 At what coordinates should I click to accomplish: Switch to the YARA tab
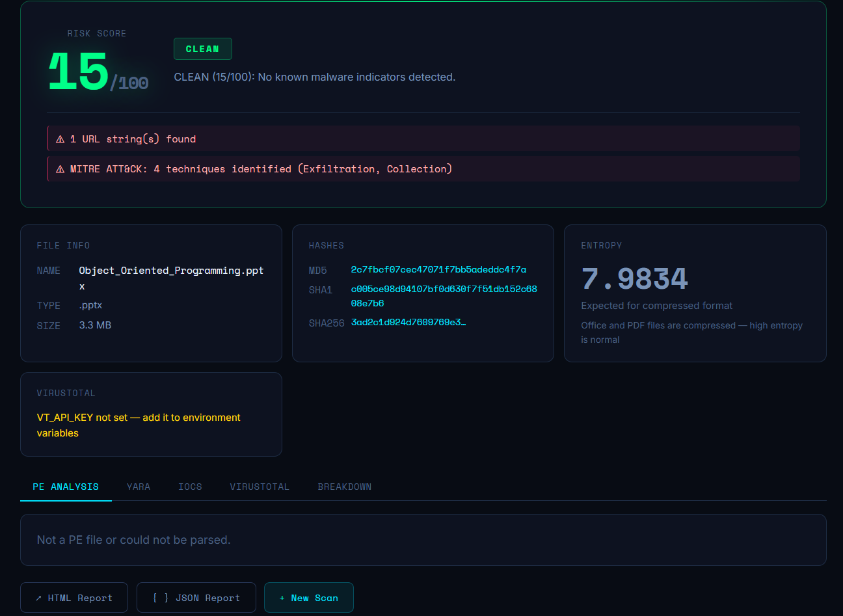pyautogui.click(x=139, y=487)
